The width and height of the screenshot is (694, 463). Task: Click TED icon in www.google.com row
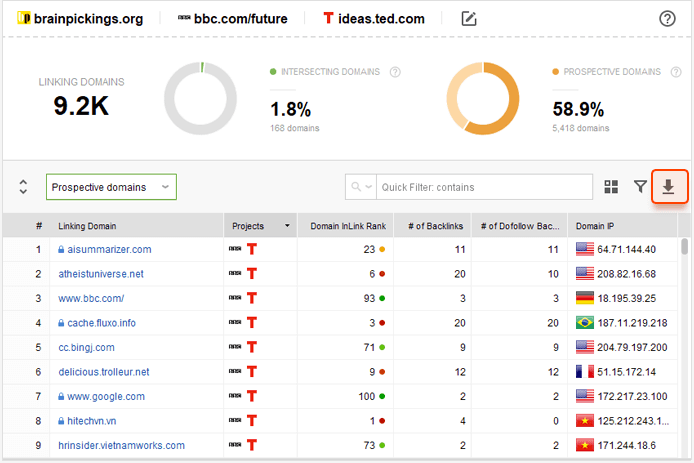pos(252,396)
